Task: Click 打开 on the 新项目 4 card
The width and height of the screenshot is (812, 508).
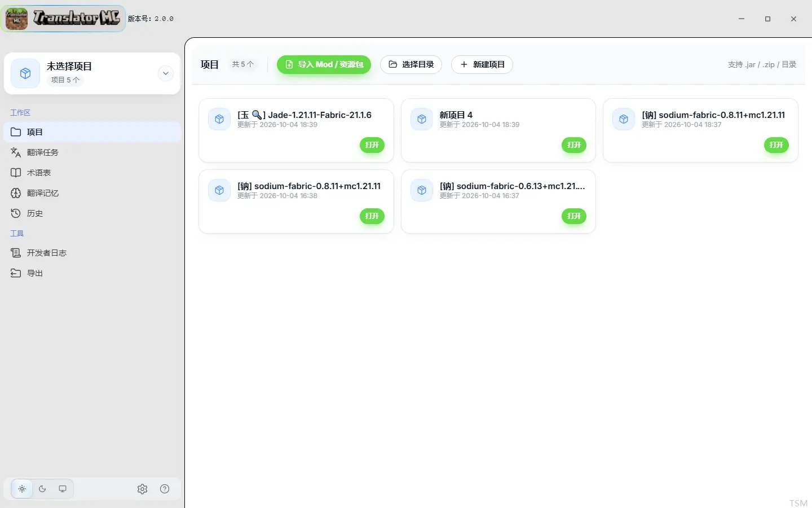Action: 574,145
